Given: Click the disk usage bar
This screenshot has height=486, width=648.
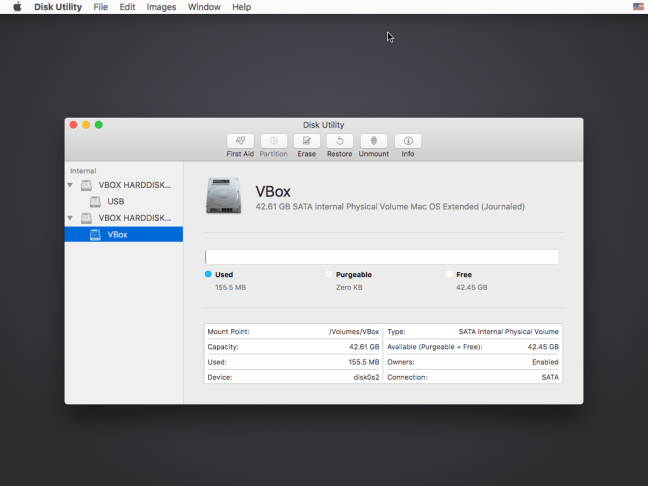Looking at the screenshot, I should point(382,257).
